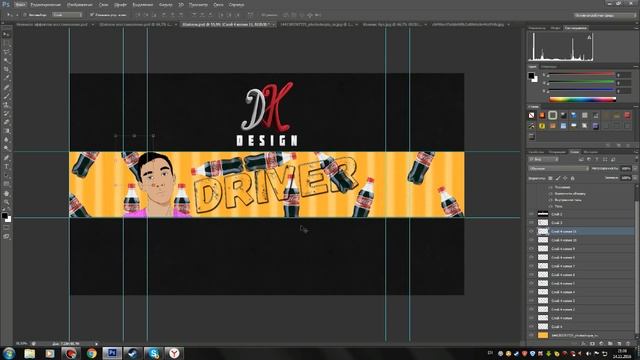Select the Blur tool
Screen dimensions: 640x360
pos(7,140)
